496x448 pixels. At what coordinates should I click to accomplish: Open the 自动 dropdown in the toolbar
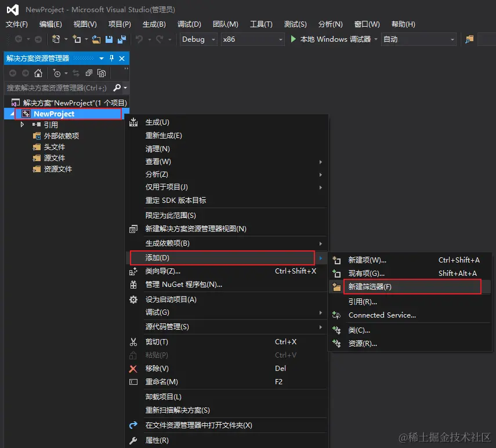click(x=418, y=39)
